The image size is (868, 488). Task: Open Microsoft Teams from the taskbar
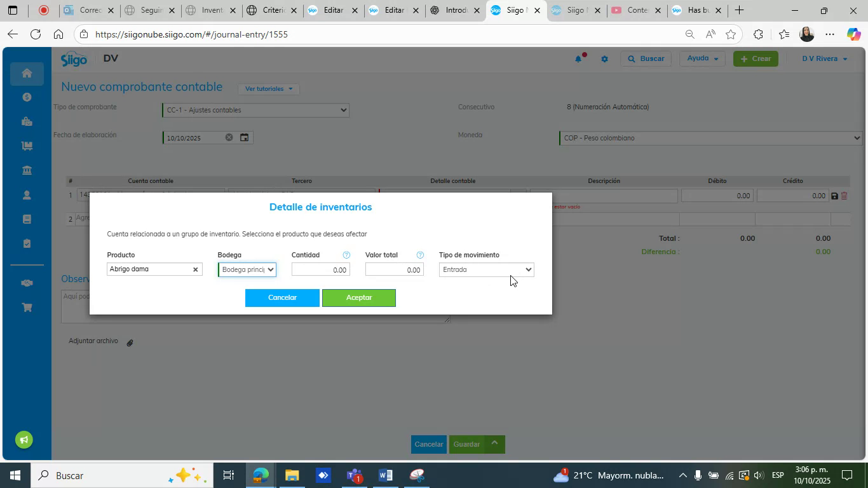coord(355,475)
